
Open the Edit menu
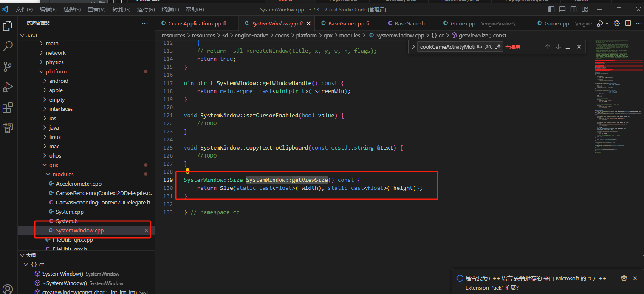[x=48, y=9]
